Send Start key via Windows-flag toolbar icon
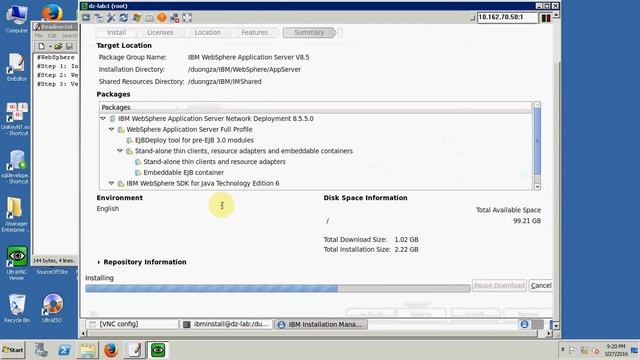 point(137,18)
